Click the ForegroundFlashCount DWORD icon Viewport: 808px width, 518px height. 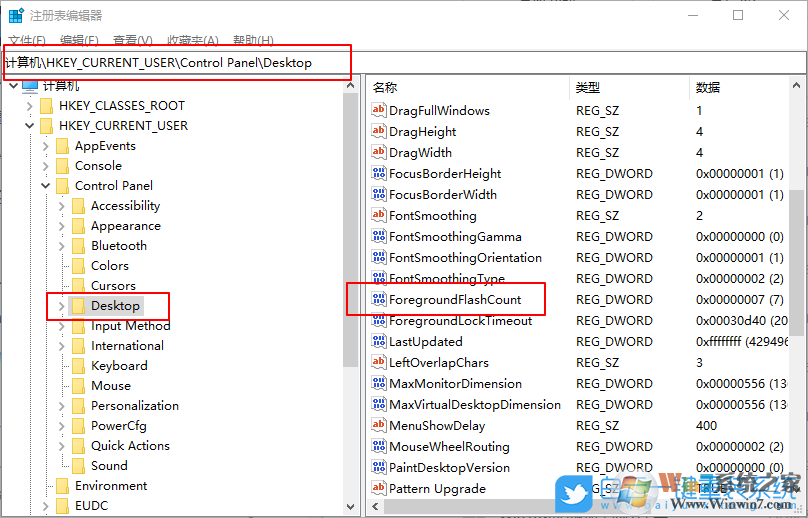point(379,299)
